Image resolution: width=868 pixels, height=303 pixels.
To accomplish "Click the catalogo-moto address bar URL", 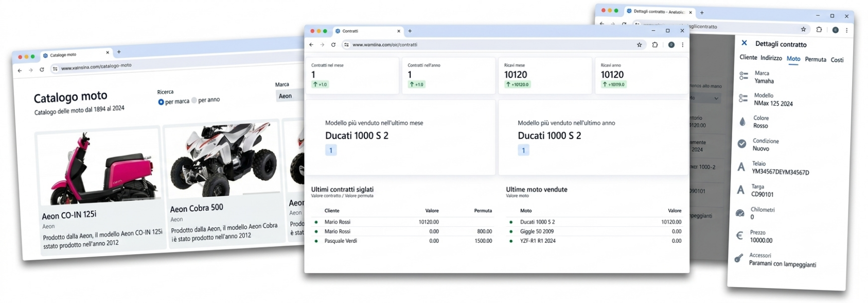I will [x=96, y=67].
